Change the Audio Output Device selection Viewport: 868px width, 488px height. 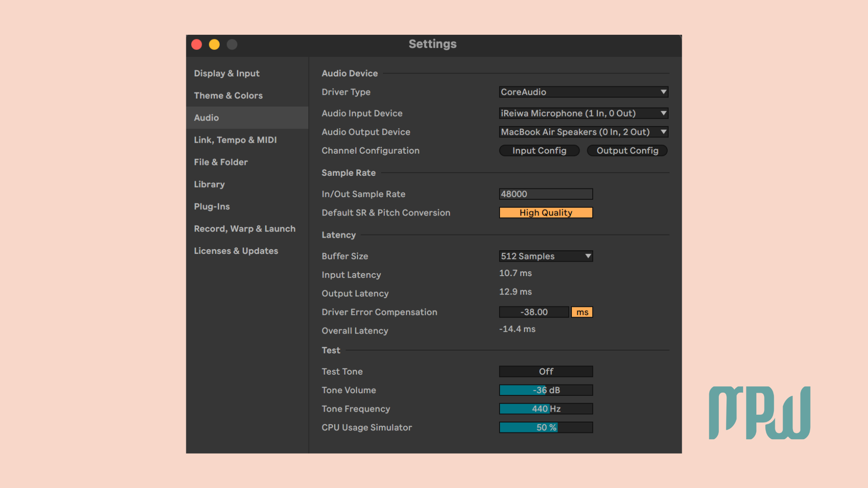coord(583,132)
